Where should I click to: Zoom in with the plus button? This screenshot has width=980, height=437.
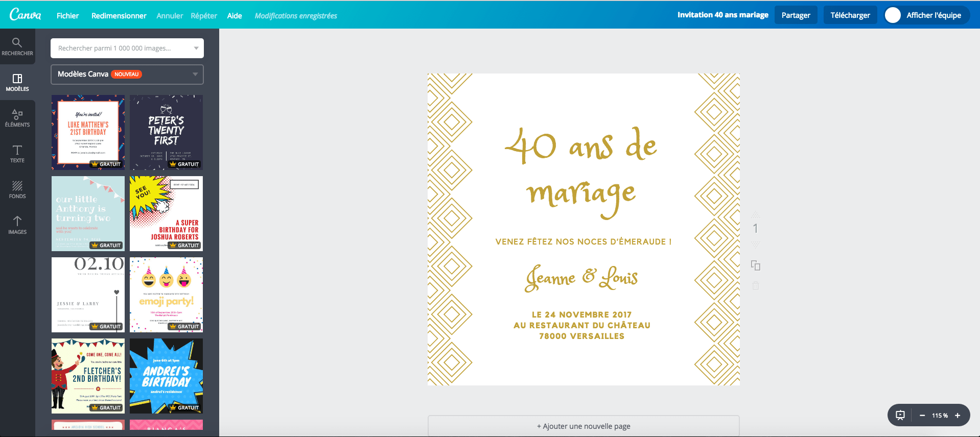[x=958, y=416]
